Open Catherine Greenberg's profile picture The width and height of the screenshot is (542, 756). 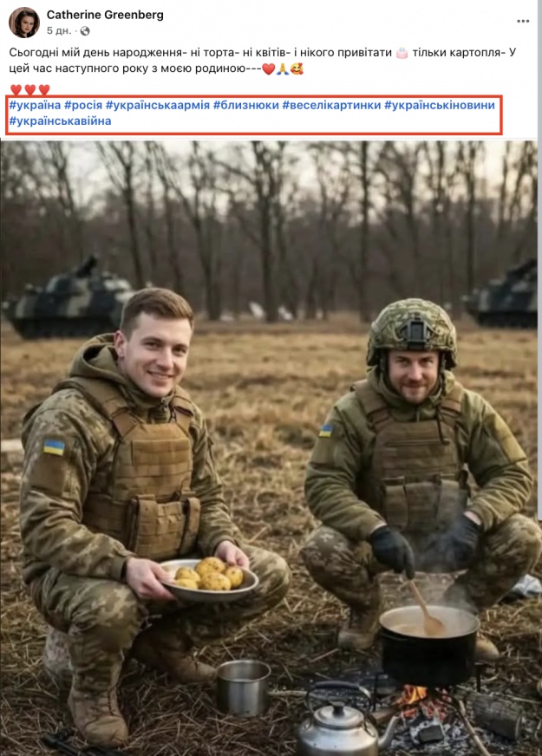point(23,23)
